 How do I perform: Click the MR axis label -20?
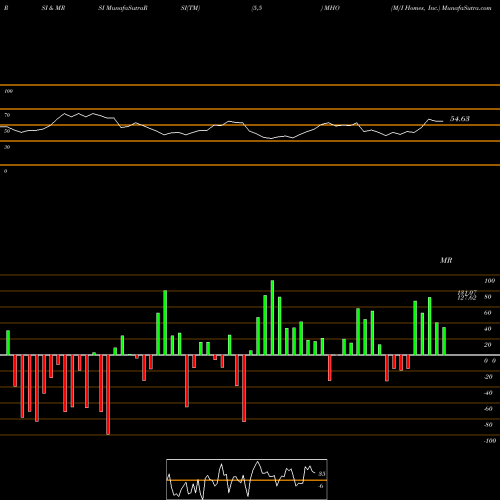tap(488, 377)
